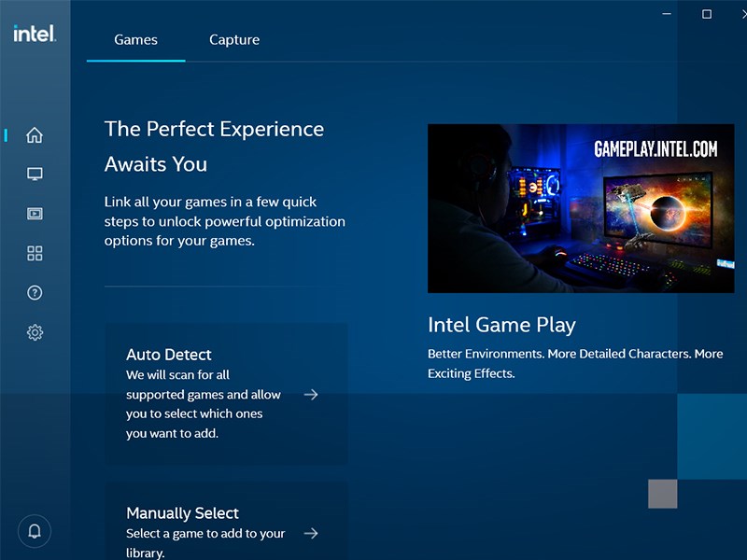747x560 pixels.
Task: Open the Home panel from the sidebar
Action: pyautogui.click(x=35, y=134)
